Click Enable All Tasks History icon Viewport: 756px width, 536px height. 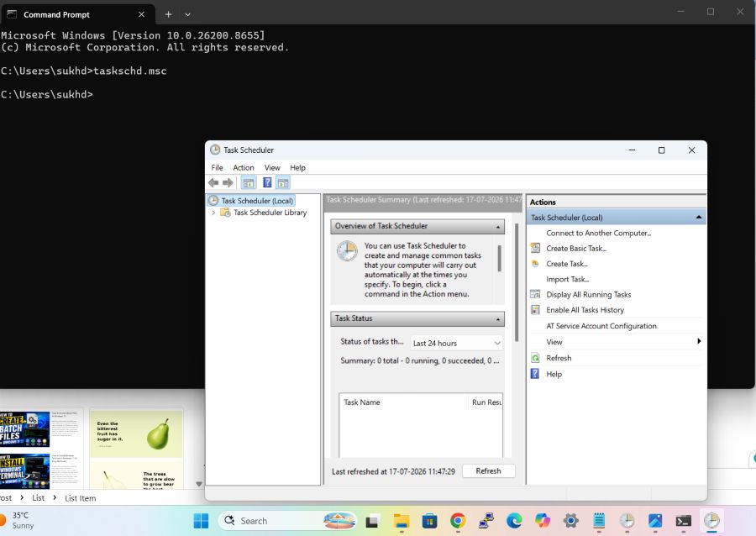(x=535, y=310)
